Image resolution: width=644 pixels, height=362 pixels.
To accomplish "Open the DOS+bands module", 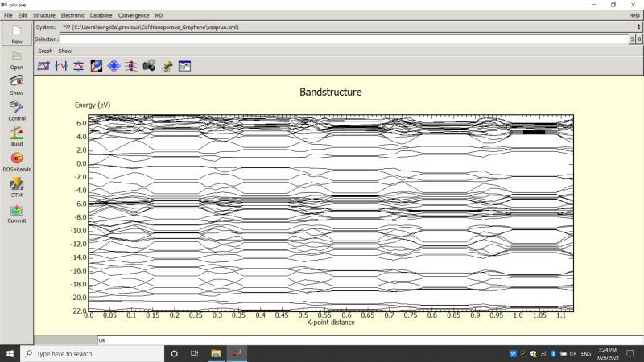I will (x=16, y=162).
